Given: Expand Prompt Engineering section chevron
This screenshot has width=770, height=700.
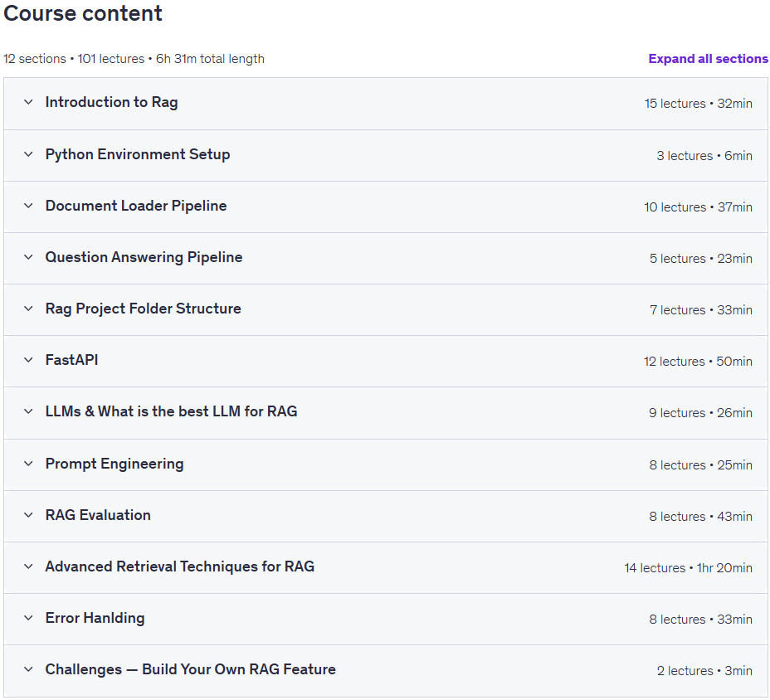Looking at the screenshot, I should click(28, 464).
